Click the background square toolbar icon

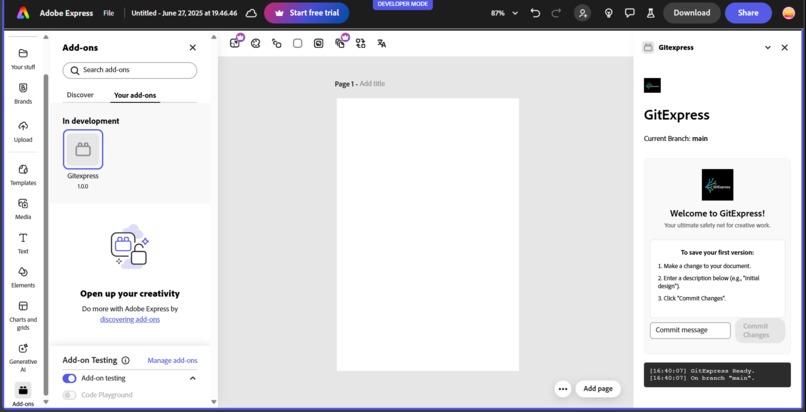click(298, 44)
